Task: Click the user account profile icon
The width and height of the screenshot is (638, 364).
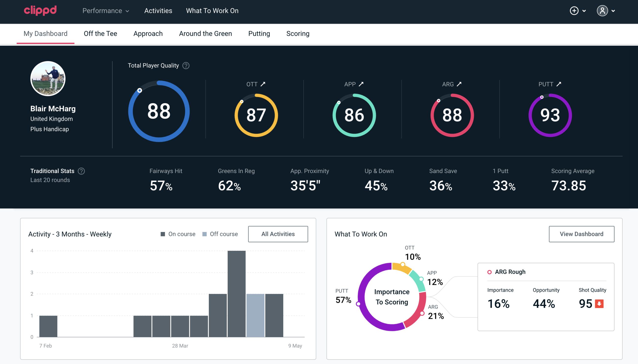Action: pyautogui.click(x=603, y=11)
